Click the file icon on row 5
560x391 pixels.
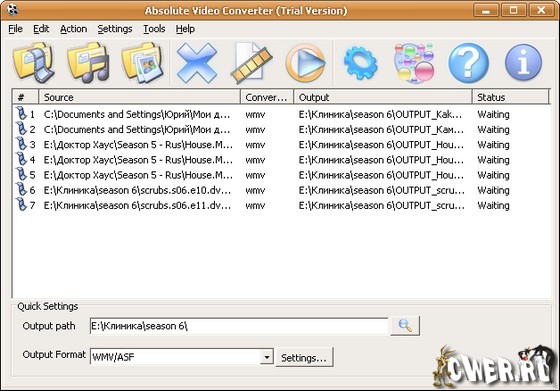coord(21,174)
